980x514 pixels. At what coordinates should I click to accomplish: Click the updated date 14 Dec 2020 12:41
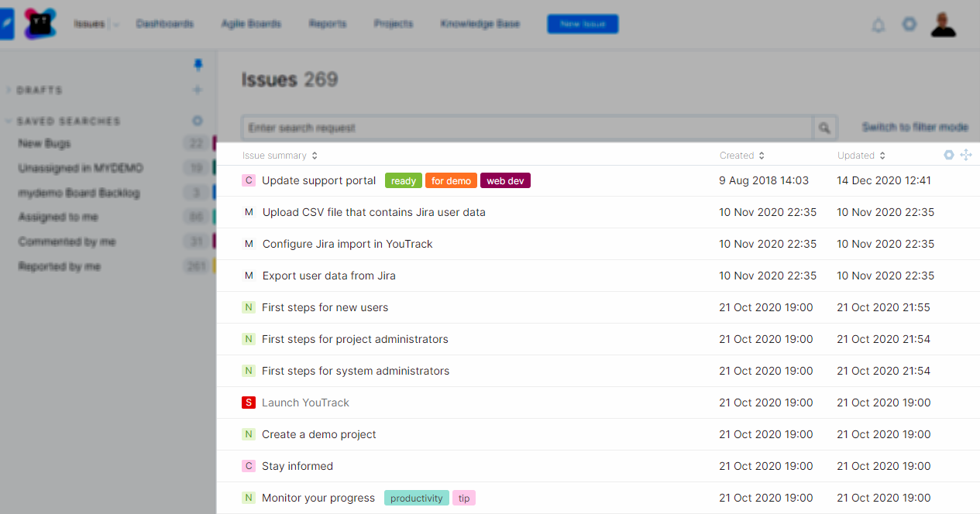[x=884, y=180]
